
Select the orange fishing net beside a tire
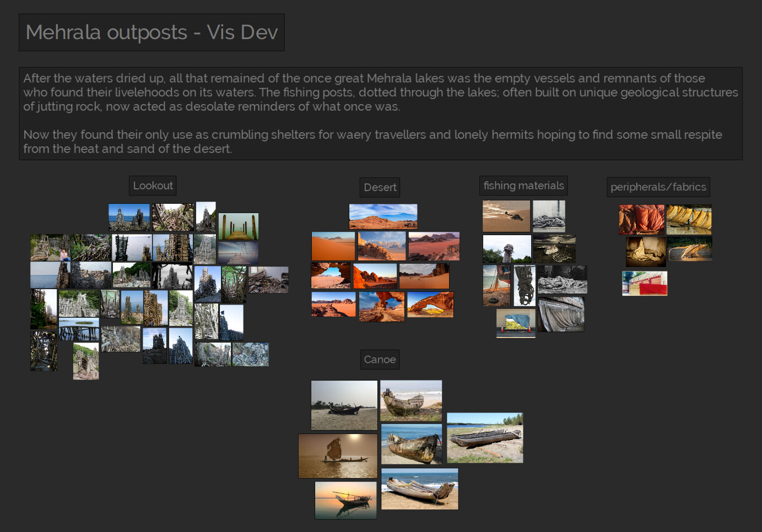pos(496,285)
